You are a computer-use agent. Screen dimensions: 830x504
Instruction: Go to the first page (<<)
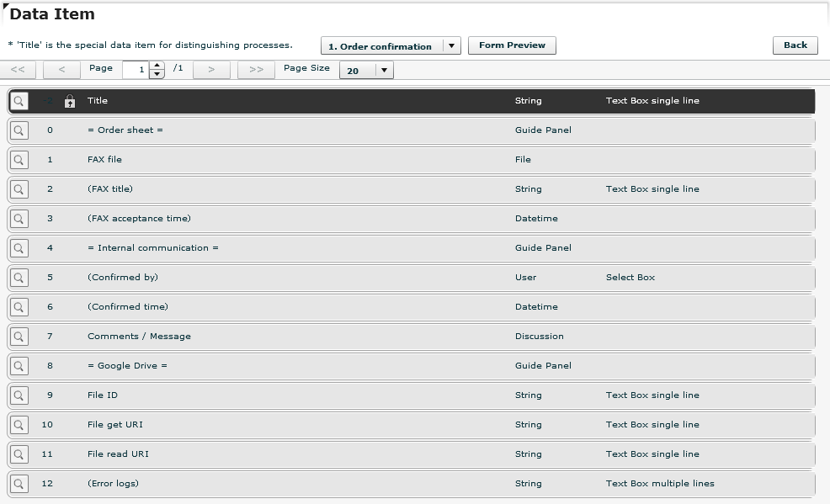point(18,70)
